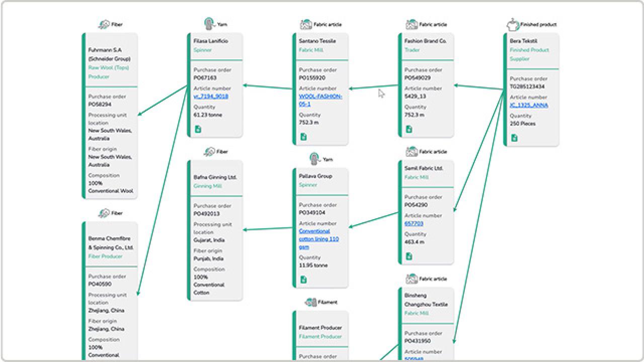The height and width of the screenshot is (362, 644).
Task: Click the Filament icon above Filament Producer
Action: point(310,302)
